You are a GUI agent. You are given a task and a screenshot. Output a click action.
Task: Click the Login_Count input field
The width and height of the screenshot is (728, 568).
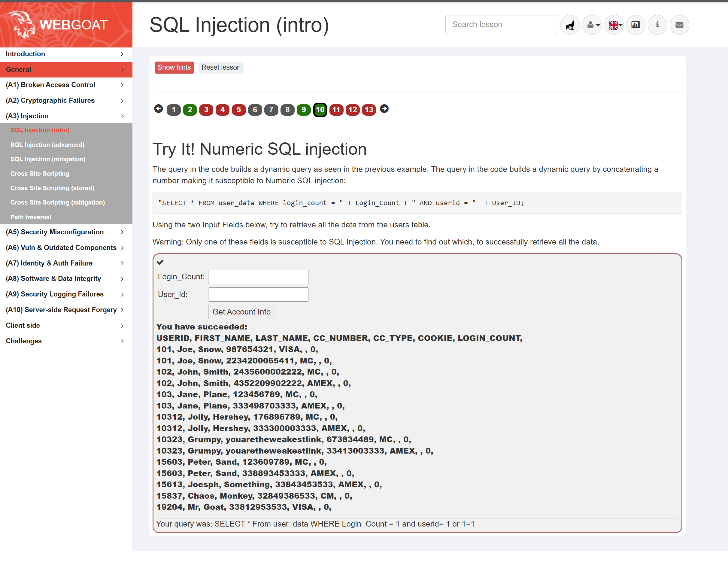258,277
